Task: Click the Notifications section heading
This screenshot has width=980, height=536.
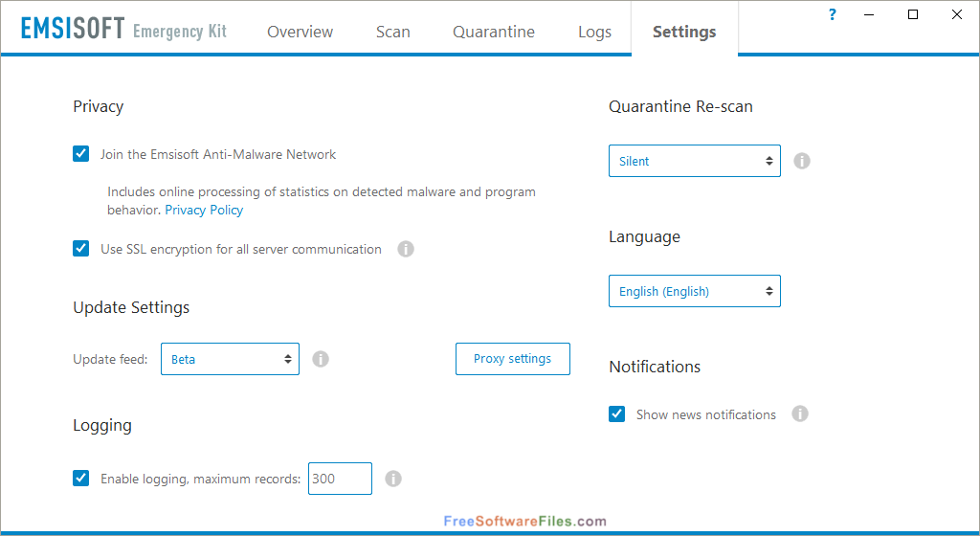Action: (x=655, y=367)
